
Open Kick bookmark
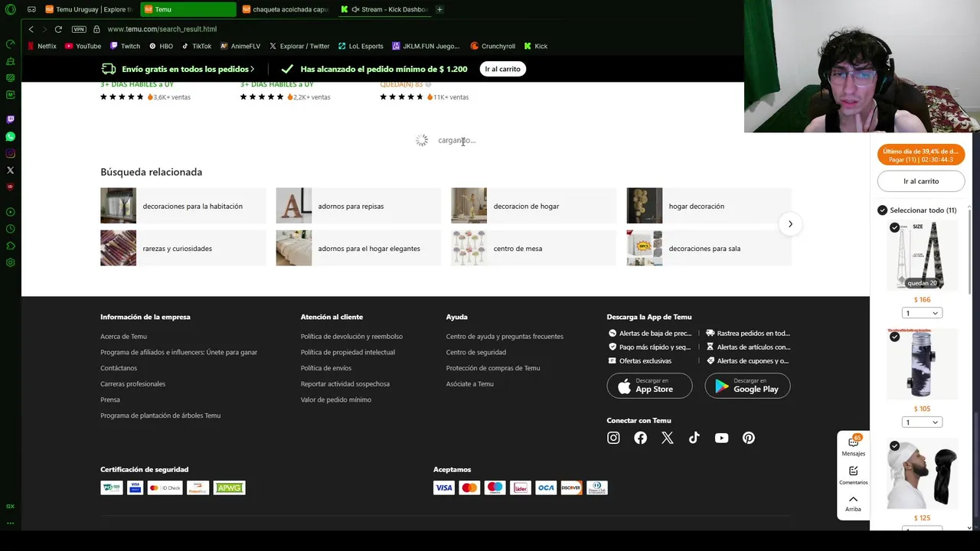[535, 46]
